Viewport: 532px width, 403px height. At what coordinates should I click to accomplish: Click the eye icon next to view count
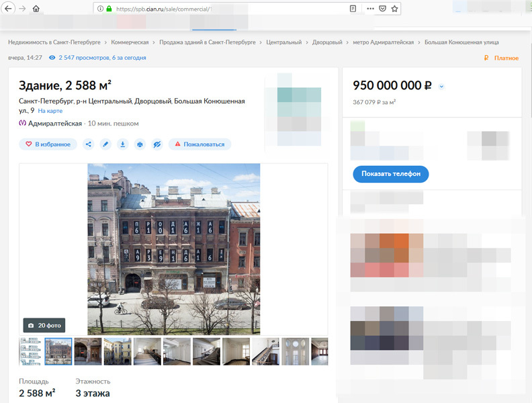pyautogui.click(x=52, y=58)
